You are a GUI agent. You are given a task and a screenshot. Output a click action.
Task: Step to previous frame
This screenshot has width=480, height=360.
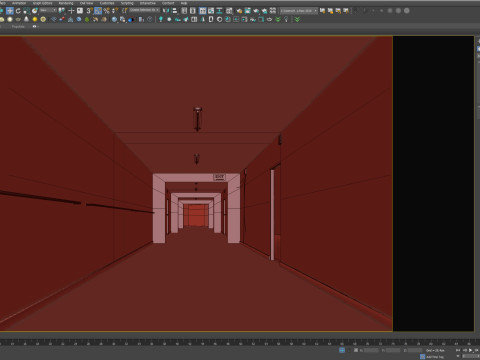(x=464, y=350)
